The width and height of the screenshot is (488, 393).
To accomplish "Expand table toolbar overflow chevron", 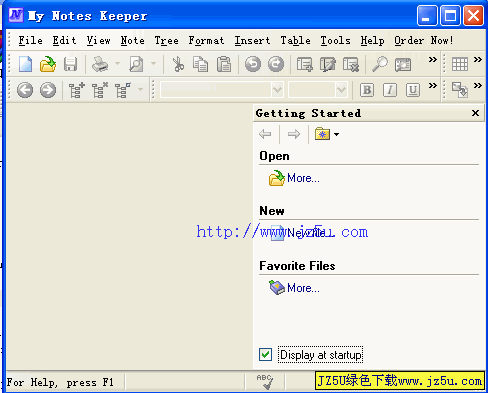I will coord(478,60).
